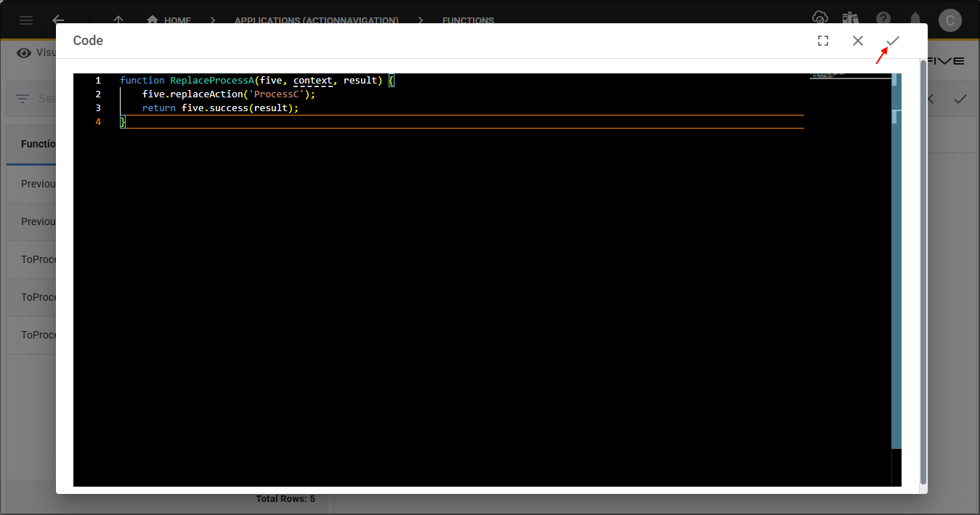Place the cursor on the five.replaceAction line

tap(229, 94)
